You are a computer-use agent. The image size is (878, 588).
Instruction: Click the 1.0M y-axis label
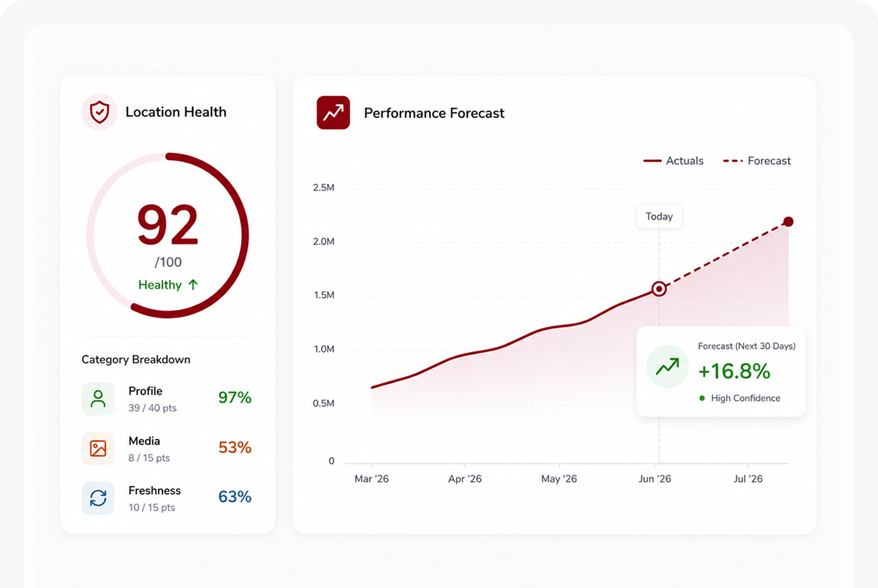tap(324, 350)
